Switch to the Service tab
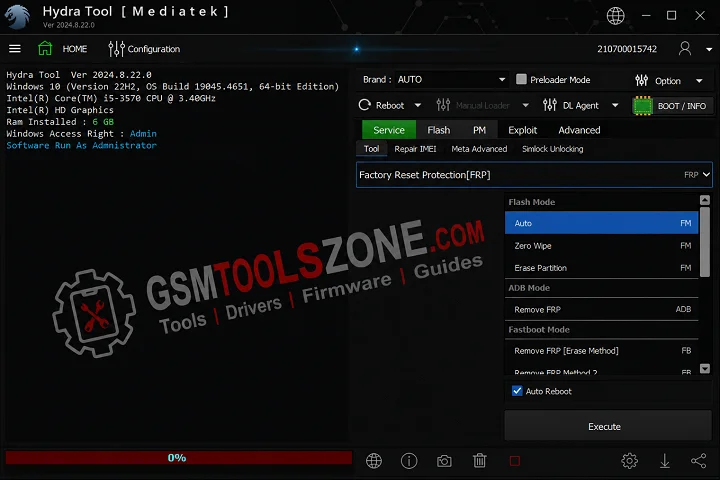Viewport: 720px width, 480px height. [x=389, y=130]
